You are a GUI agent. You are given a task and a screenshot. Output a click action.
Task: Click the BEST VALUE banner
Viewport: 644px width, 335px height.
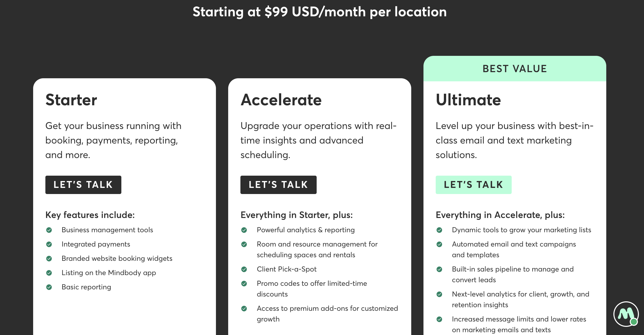(514, 68)
